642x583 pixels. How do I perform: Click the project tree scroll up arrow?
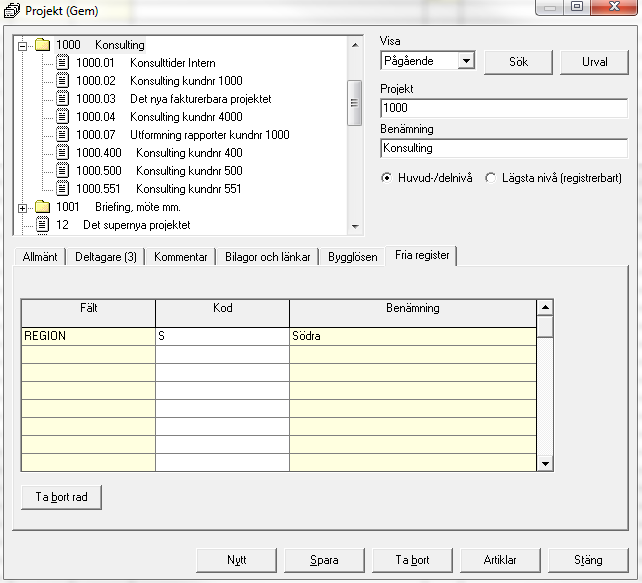pyautogui.click(x=355, y=45)
